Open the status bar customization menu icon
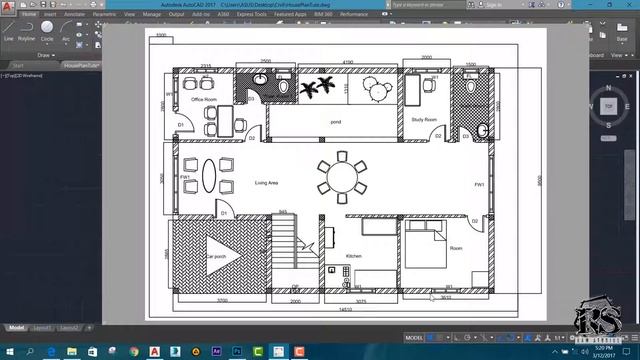This screenshot has width=640, height=360. coord(635,338)
